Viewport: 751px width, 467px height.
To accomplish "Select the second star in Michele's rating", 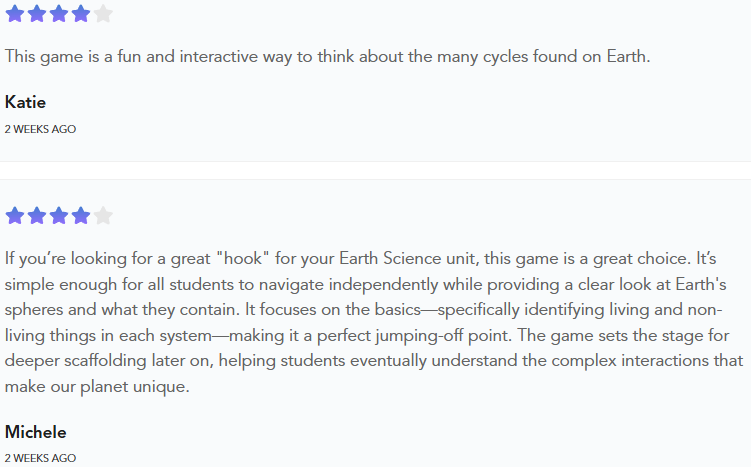I will (37, 216).
